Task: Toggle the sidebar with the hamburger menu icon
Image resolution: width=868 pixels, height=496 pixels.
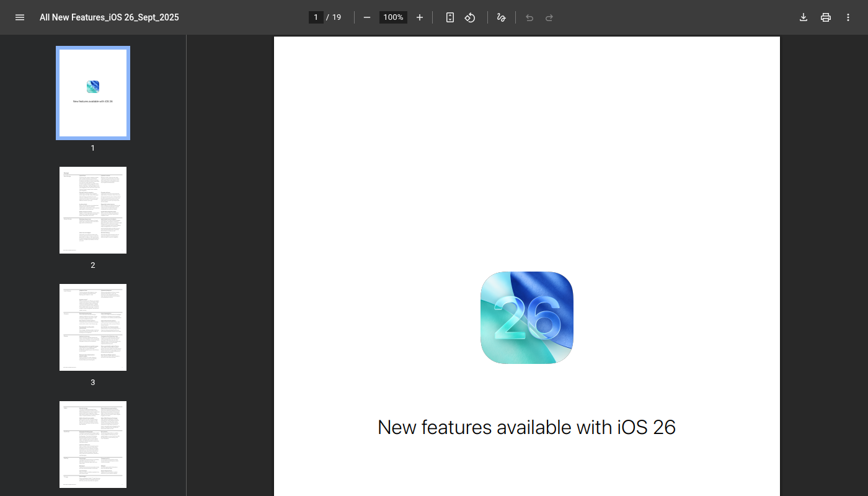Action: tap(20, 17)
